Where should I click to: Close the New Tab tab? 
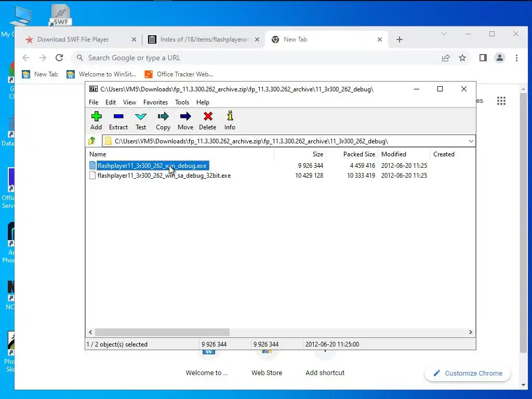(380, 39)
